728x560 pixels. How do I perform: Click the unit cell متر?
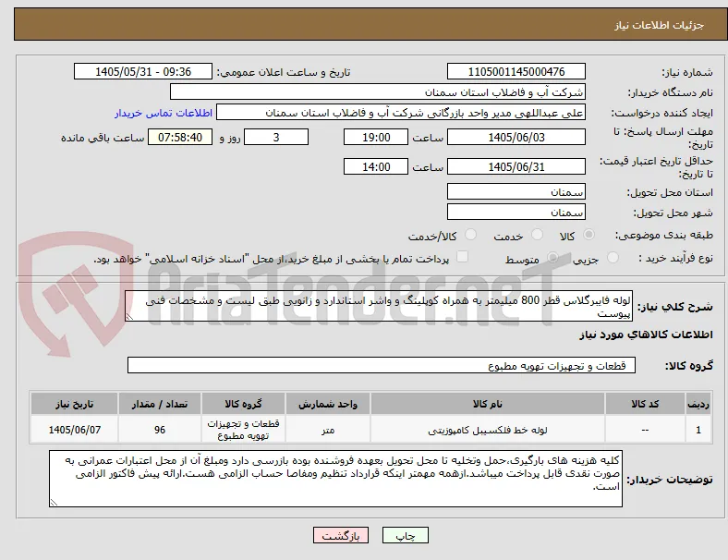point(328,430)
